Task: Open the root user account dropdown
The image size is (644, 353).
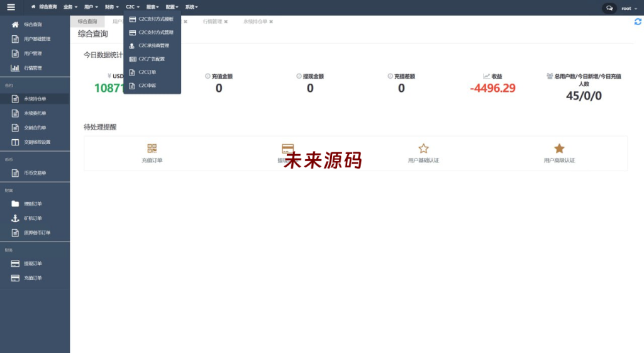Action: [629, 8]
